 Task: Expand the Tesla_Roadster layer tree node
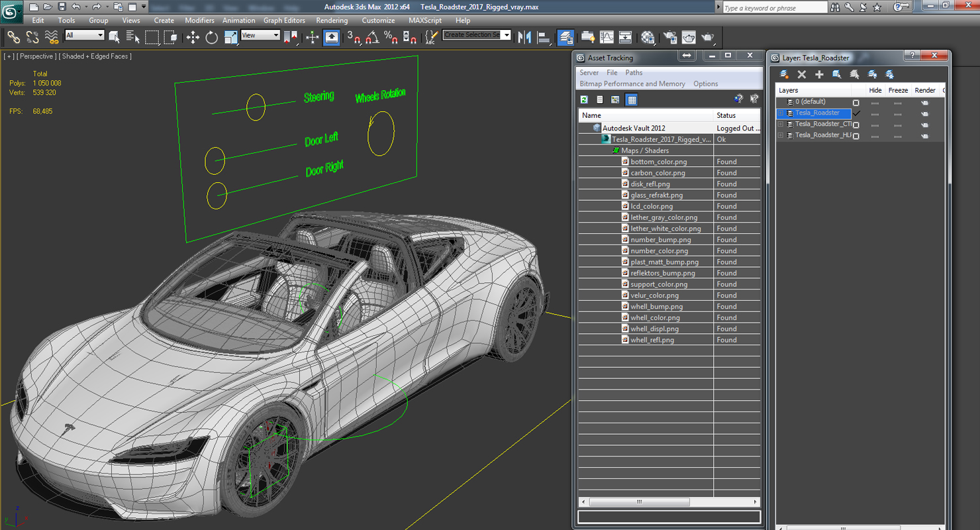(x=781, y=113)
